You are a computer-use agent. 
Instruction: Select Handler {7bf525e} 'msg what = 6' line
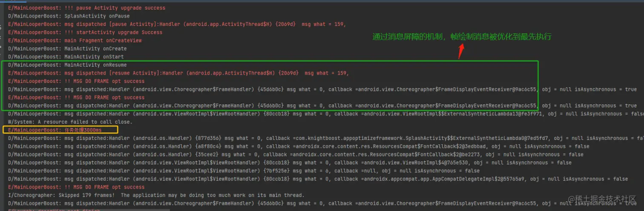[x=244, y=171]
